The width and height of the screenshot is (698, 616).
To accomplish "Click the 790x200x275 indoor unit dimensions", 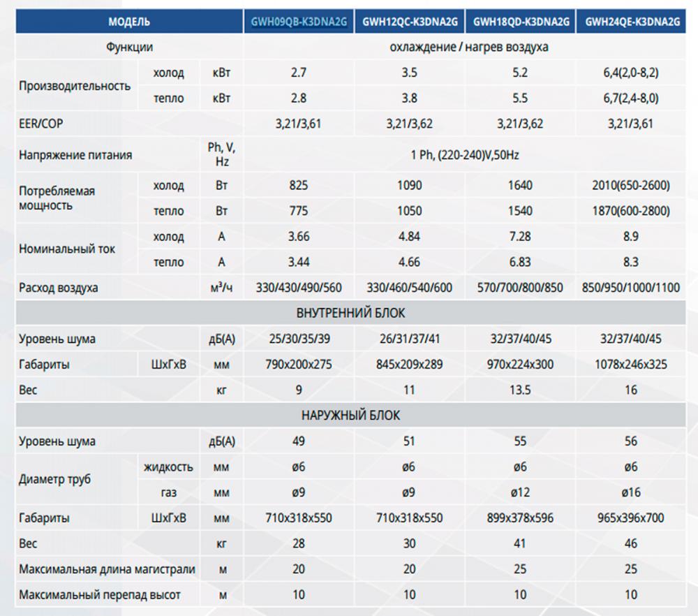I will 299,365.
